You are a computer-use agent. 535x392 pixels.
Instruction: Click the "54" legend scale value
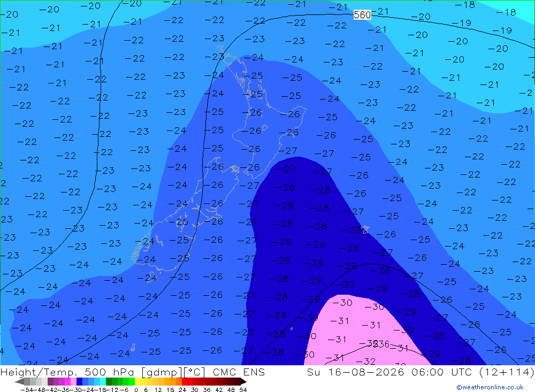[x=243, y=389]
